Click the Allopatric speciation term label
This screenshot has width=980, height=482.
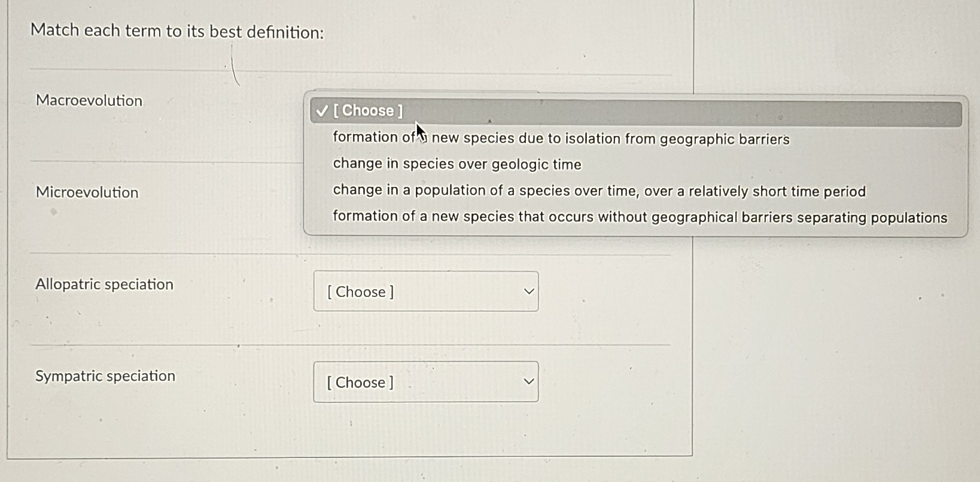[104, 284]
